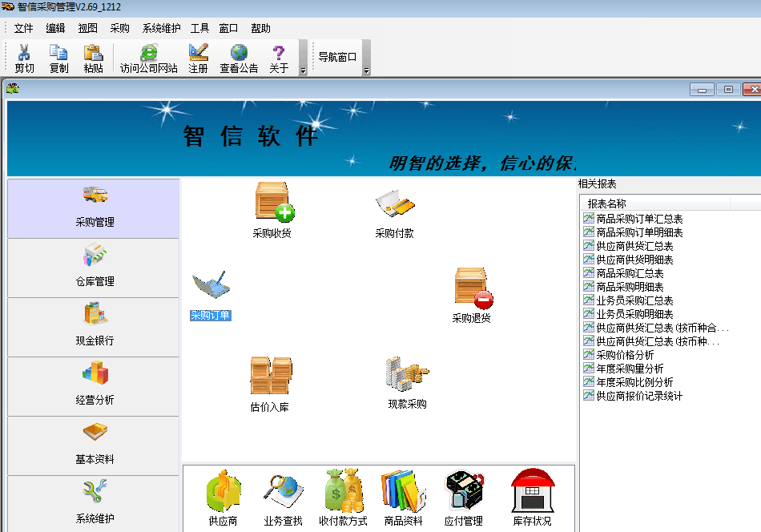Select 采购管理 in the sidebar
Image resolution: width=761 pixels, height=532 pixels.
[x=94, y=209]
